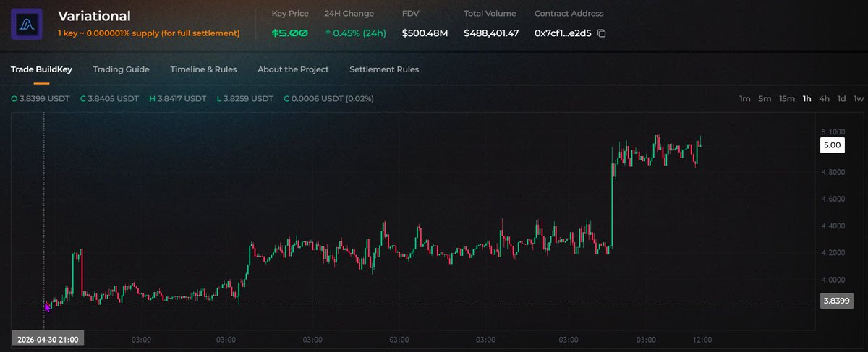Image resolution: width=868 pixels, height=352 pixels.
Task: Select the 1m chart interval
Action: (744, 99)
